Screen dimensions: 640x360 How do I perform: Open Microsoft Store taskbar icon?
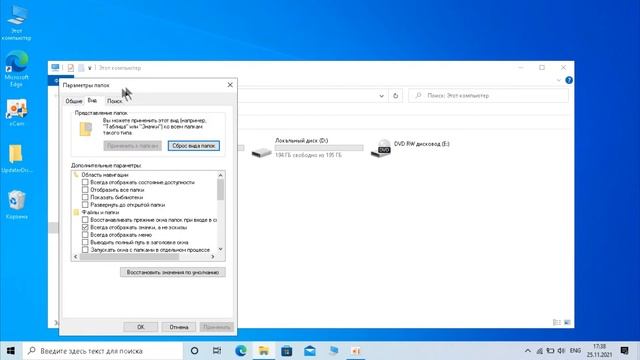pos(287,351)
